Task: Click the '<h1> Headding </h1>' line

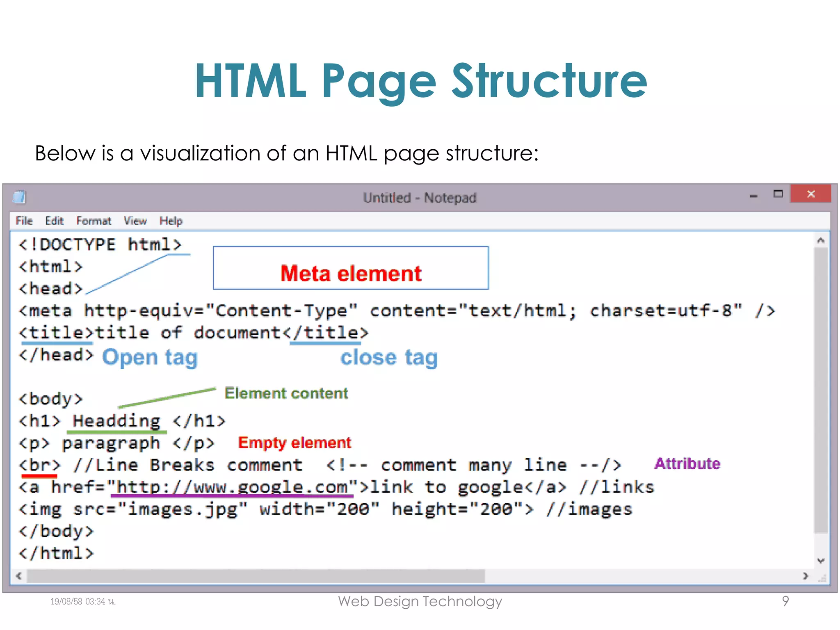Action: point(122,421)
